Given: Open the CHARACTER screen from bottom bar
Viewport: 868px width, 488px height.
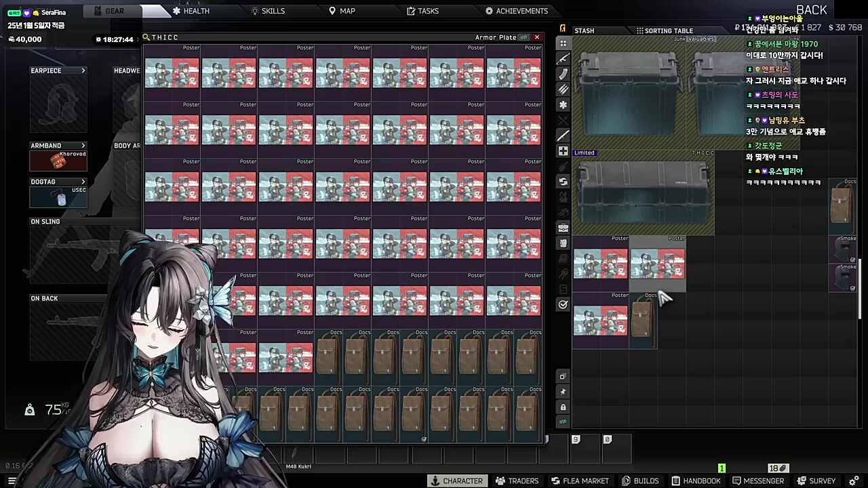Looking at the screenshot, I should [456, 481].
